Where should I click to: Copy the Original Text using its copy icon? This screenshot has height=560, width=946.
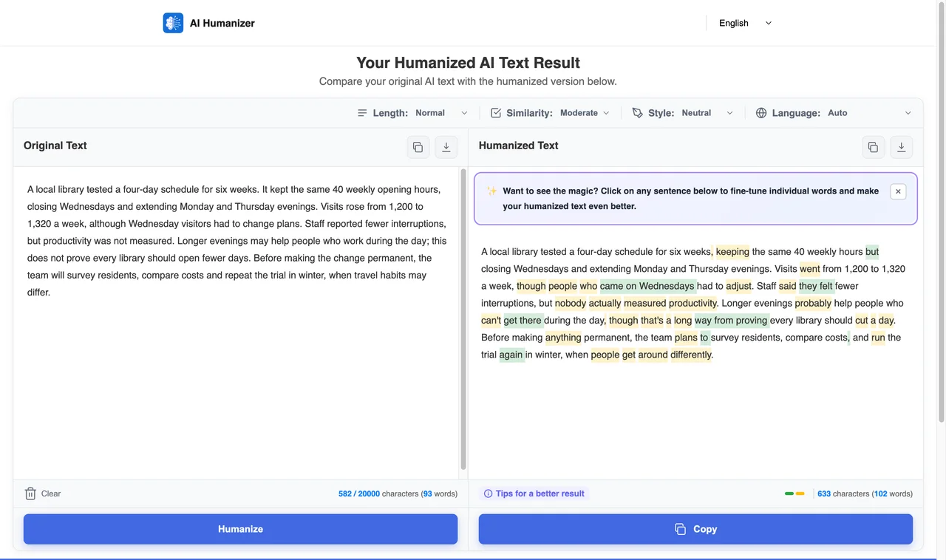coord(418,147)
